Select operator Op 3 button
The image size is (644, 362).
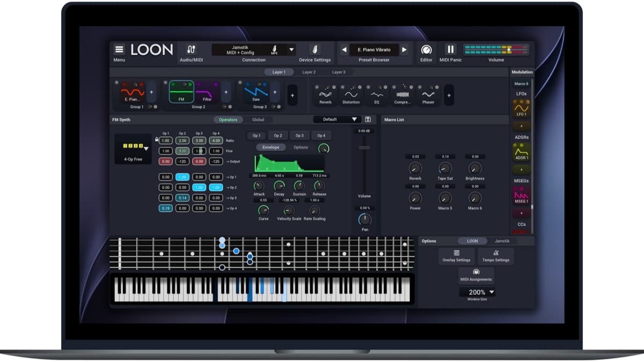299,136
